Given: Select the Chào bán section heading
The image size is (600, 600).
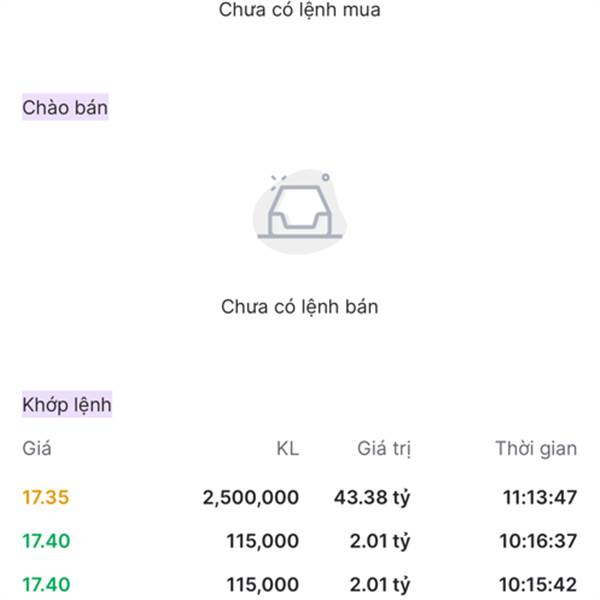Looking at the screenshot, I should [65, 107].
